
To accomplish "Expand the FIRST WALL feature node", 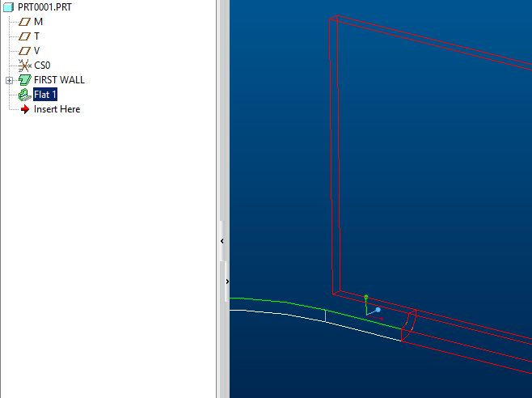I will pos(9,80).
